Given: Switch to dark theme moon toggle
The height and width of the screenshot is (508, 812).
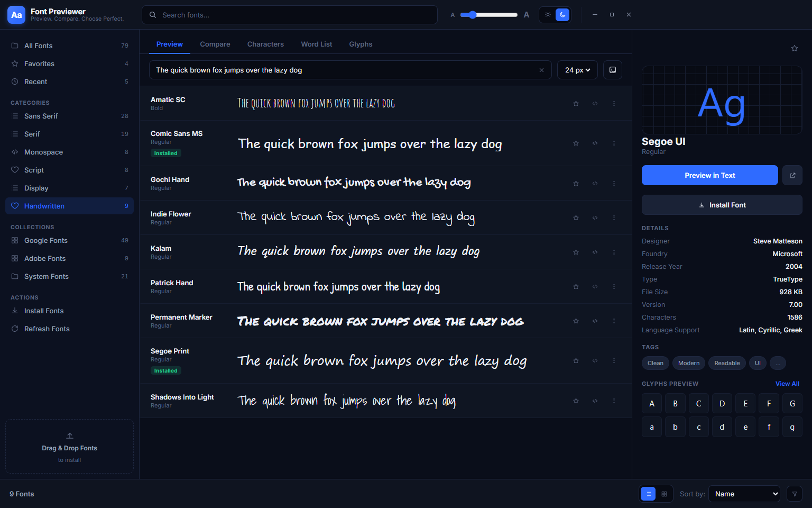Looking at the screenshot, I should point(562,15).
